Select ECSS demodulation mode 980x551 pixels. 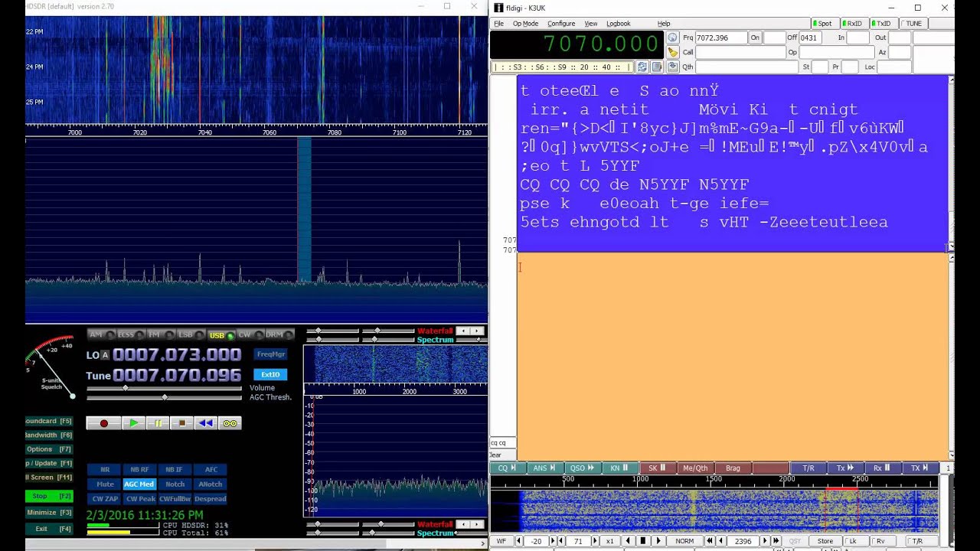click(130, 334)
